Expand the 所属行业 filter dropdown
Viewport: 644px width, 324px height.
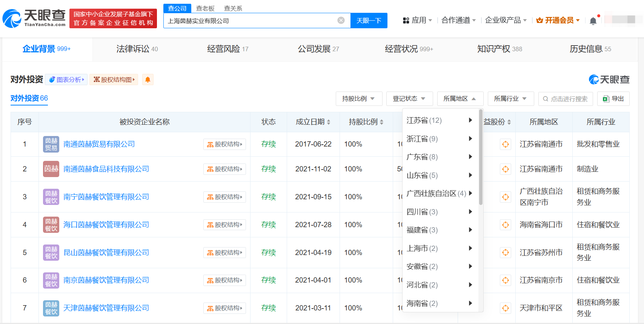[510, 99]
